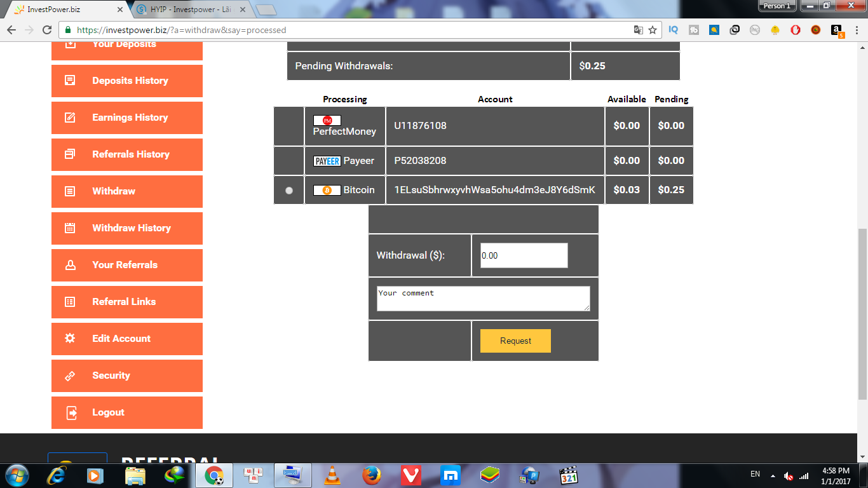The height and width of the screenshot is (488, 868).
Task: Click the translate page icon in address bar
Action: 639,30
